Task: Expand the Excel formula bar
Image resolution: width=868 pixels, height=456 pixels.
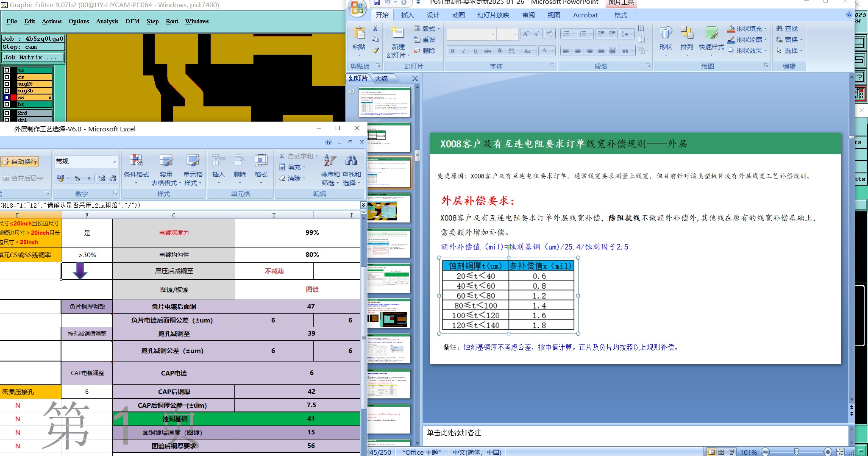Action: 363,205
